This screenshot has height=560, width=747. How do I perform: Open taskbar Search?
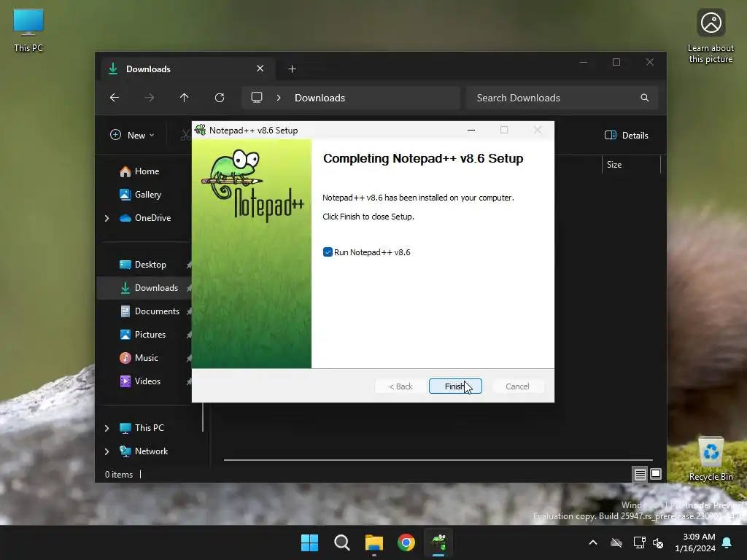pos(341,542)
